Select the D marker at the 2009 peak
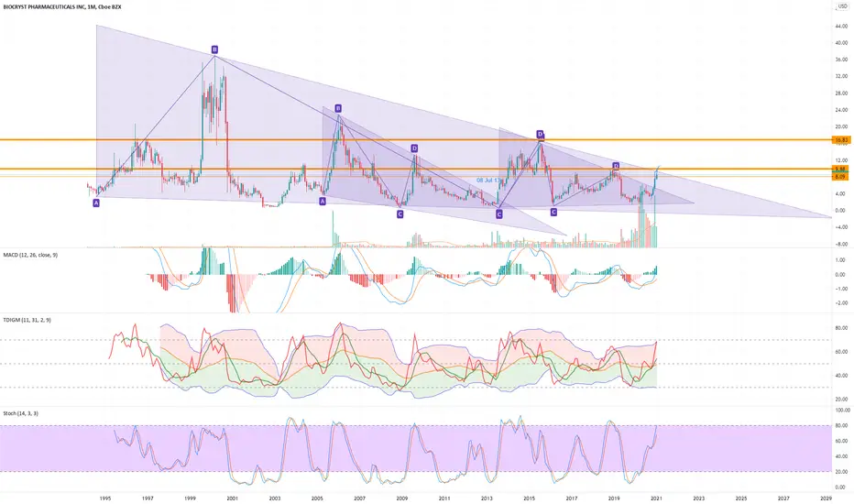854x504 pixels. [x=414, y=148]
